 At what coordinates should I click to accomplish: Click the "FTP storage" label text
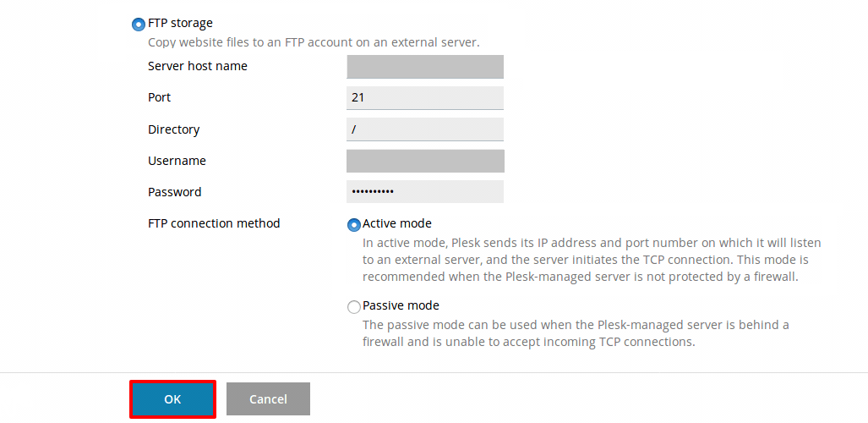[x=181, y=24]
